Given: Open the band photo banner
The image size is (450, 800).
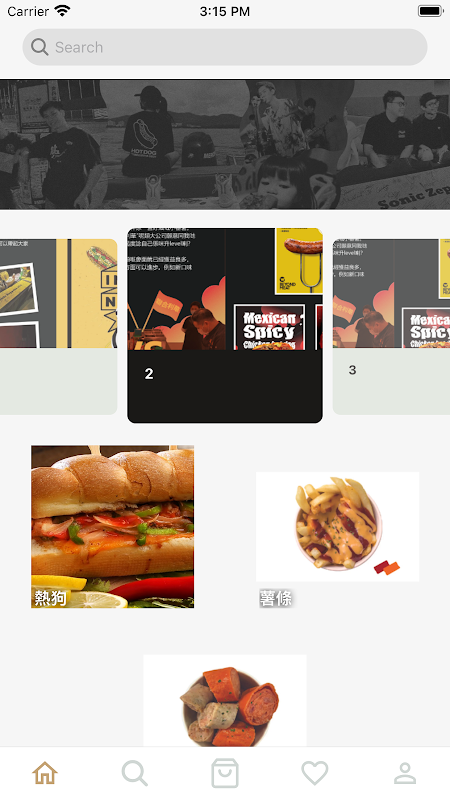Looking at the screenshot, I should 225,144.
